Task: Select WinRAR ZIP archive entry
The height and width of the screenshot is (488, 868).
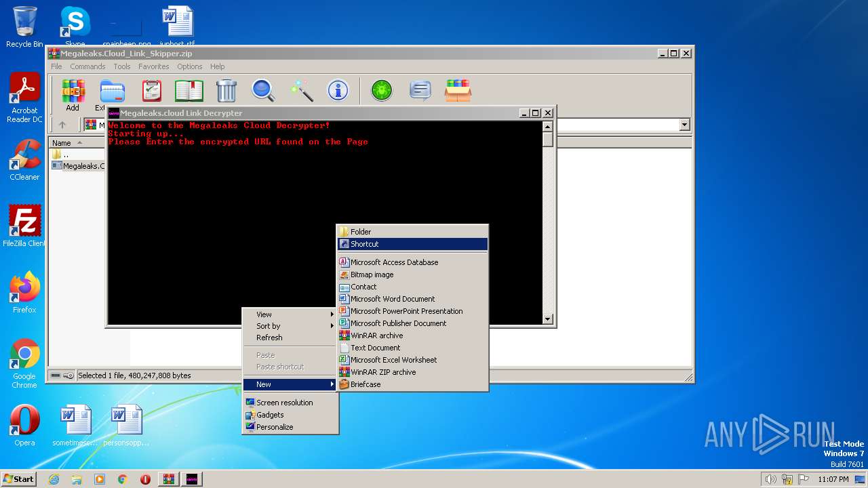Action: click(412, 372)
